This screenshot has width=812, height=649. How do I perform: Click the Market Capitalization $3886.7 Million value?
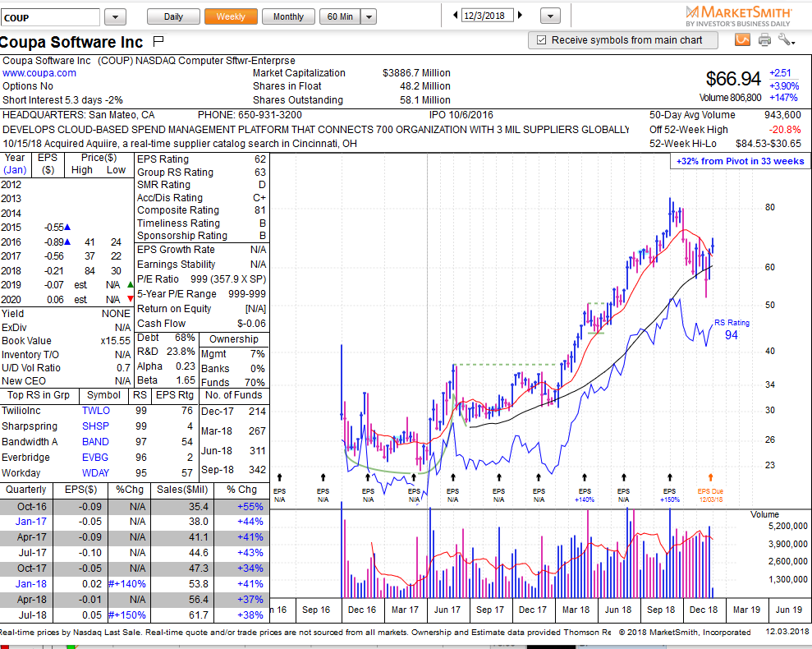416,73
